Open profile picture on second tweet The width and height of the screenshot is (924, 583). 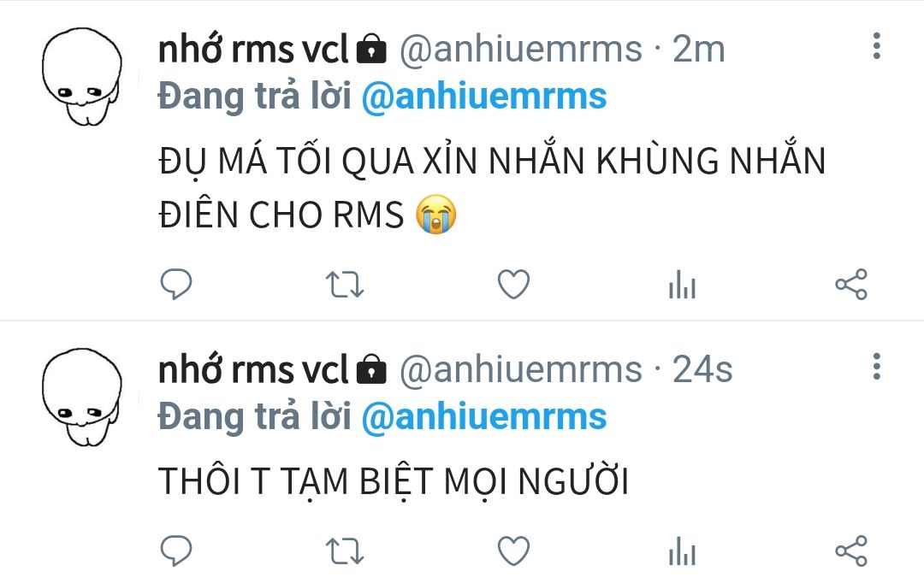(82, 397)
